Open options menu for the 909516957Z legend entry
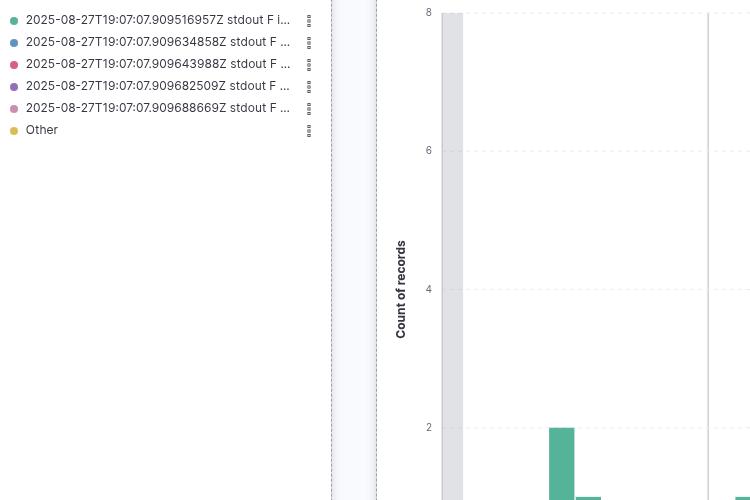 tap(309, 20)
